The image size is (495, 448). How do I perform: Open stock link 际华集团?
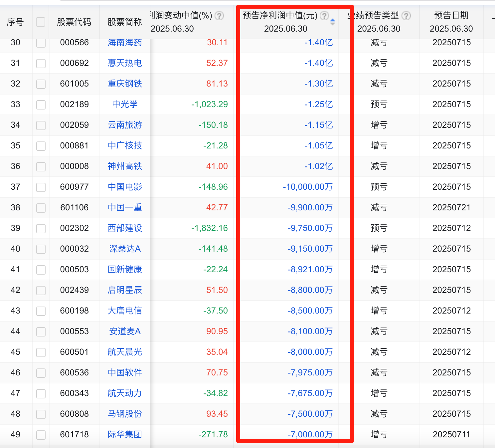125,434
